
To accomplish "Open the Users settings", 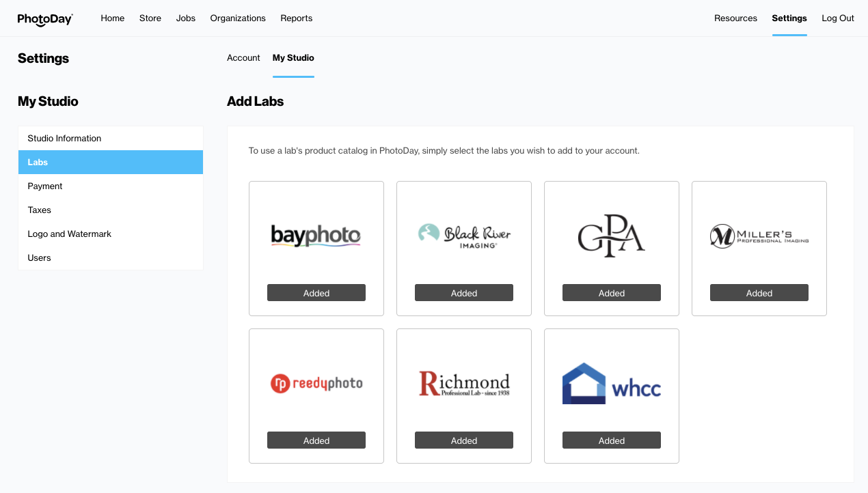I will point(111,257).
